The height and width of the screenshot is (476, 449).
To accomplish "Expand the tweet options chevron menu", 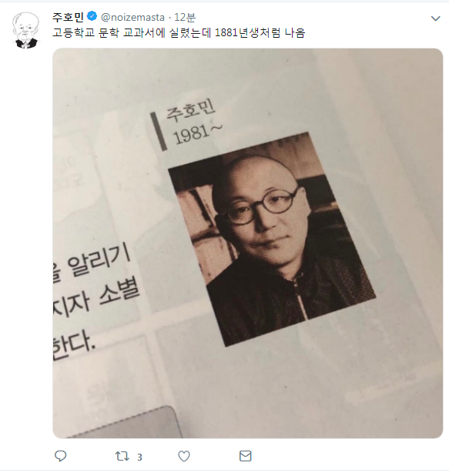I will pos(436,18).
